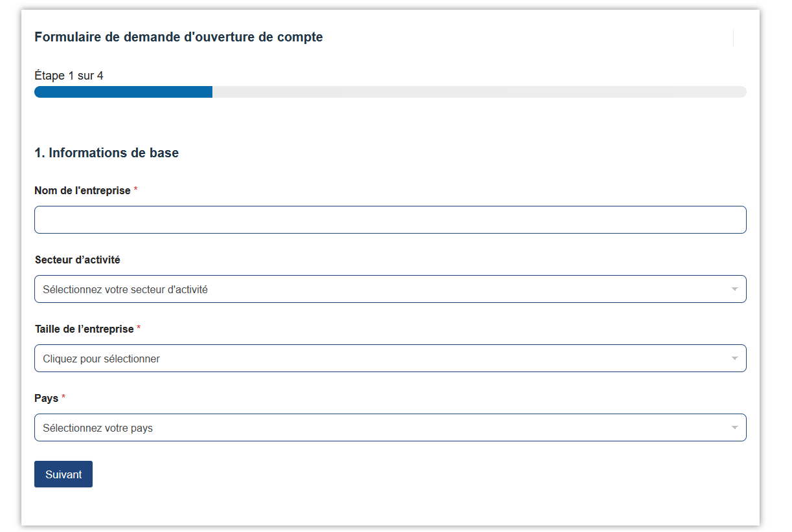Click the blue filled part of the progress bar

tap(123, 92)
